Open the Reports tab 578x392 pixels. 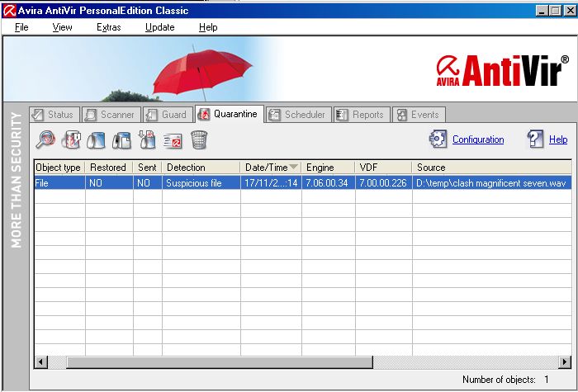point(362,115)
